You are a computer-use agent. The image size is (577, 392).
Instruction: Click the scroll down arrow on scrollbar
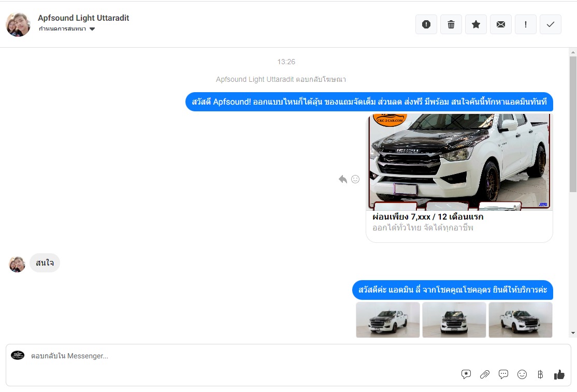click(573, 332)
